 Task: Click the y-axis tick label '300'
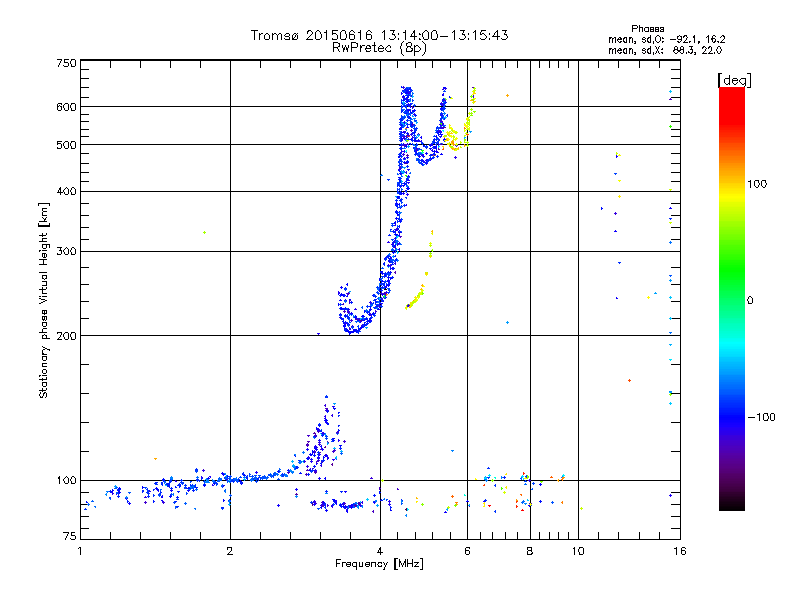click(x=66, y=251)
